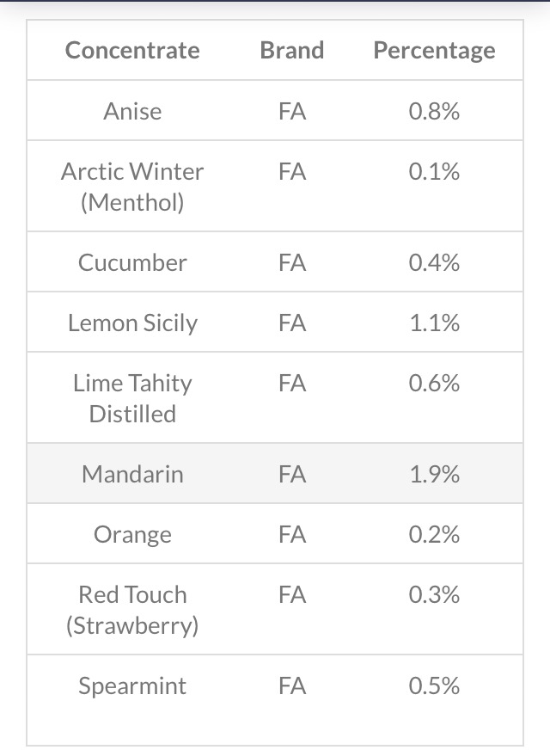Click the Brand column header
Viewport: 550px width, 756px height.
pyautogui.click(x=292, y=51)
